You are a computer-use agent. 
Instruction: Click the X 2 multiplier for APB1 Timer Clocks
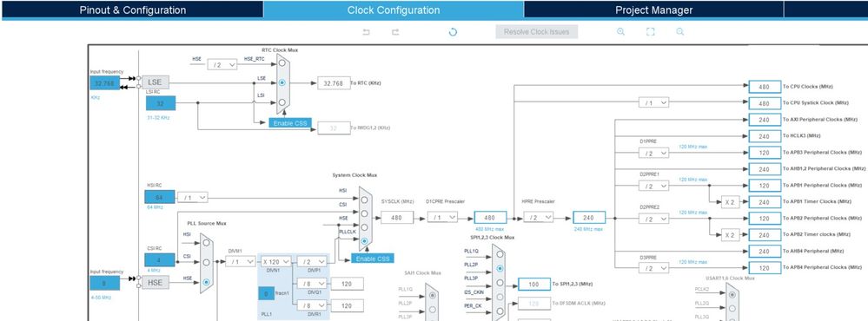click(730, 202)
